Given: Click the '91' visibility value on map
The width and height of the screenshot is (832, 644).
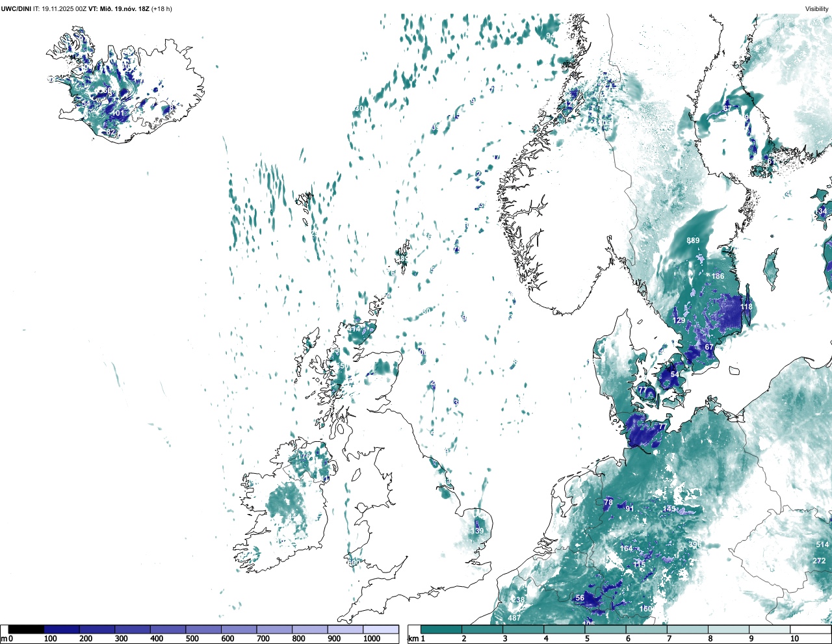Looking at the screenshot, I should [x=629, y=508].
